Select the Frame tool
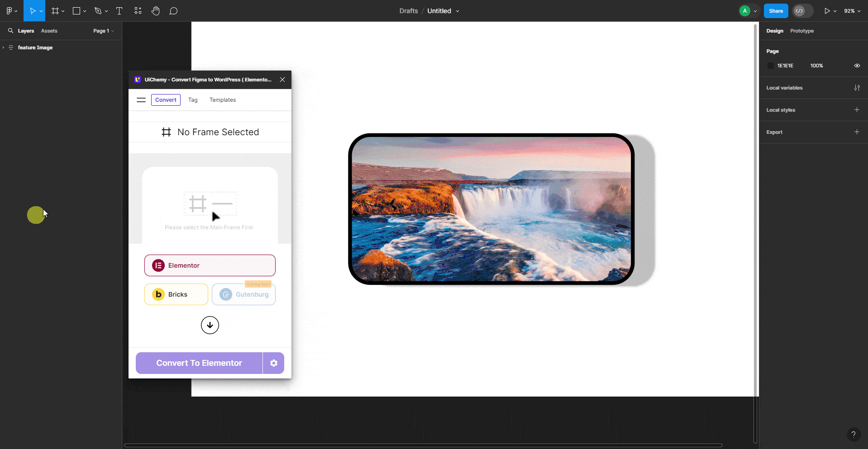Viewport: 868px width, 449px height. [55, 11]
